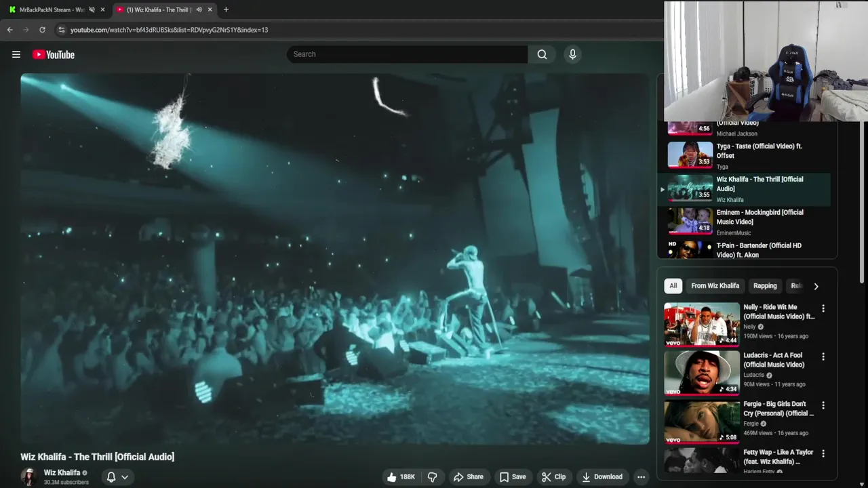The height and width of the screenshot is (488, 868).
Task: Close the MrBackPackN Stream tab
Action: tap(103, 9)
